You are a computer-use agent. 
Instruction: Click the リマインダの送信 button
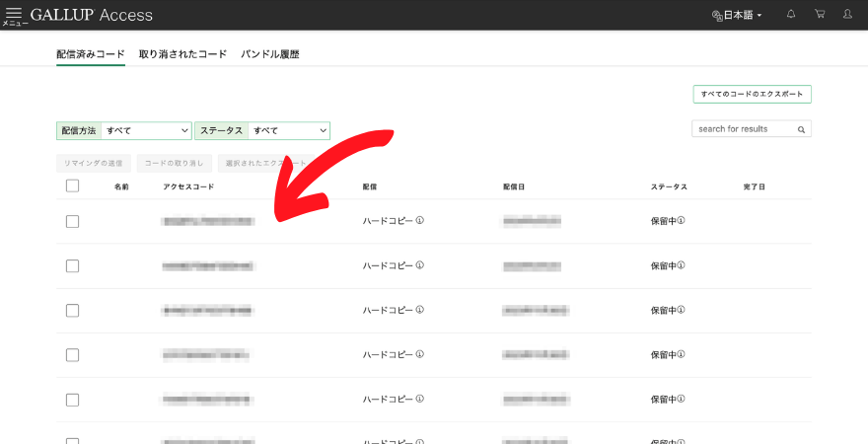(x=94, y=164)
